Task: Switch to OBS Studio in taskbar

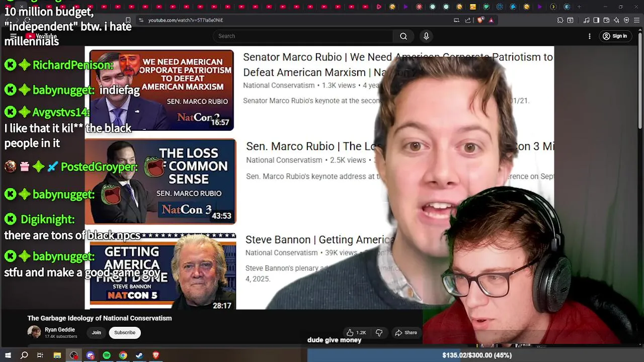Action: (x=74, y=355)
